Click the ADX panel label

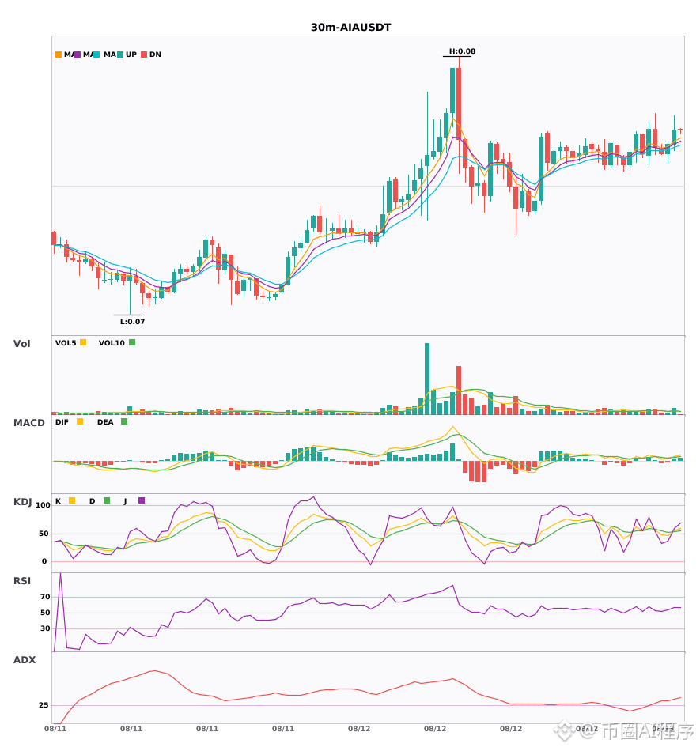coord(25,659)
